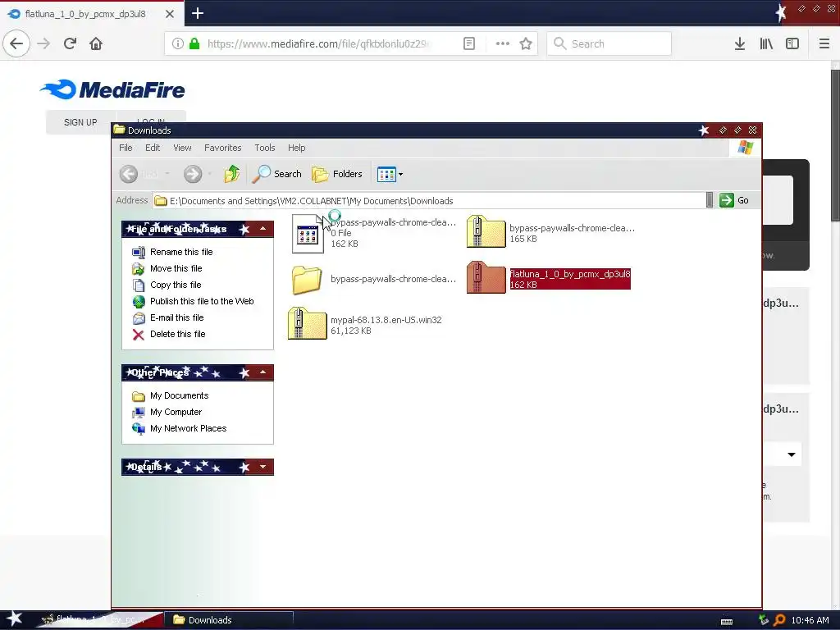Click the Go button by address bar
The width and height of the screenshot is (840, 630).
click(734, 200)
